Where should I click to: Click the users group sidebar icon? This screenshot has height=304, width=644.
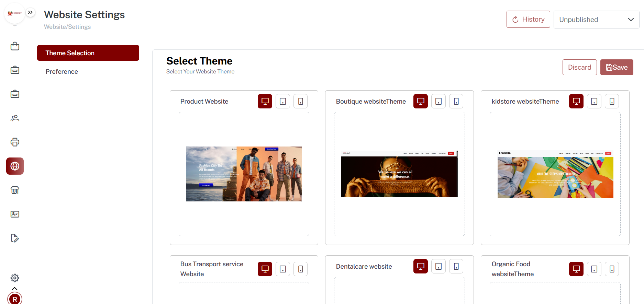point(15,118)
